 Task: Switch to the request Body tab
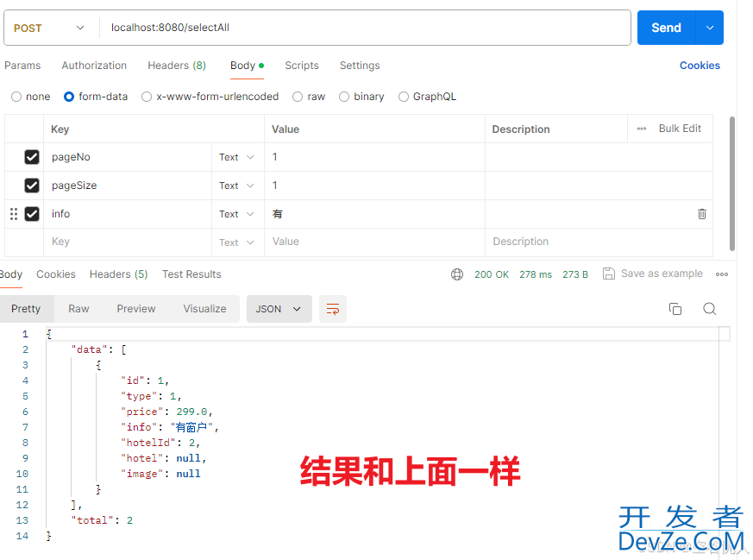(x=247, y=66)
